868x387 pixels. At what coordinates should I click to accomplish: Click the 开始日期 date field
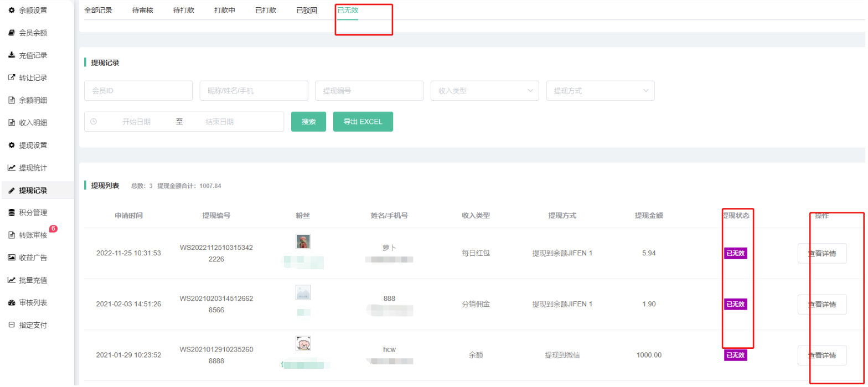point(136,122)
